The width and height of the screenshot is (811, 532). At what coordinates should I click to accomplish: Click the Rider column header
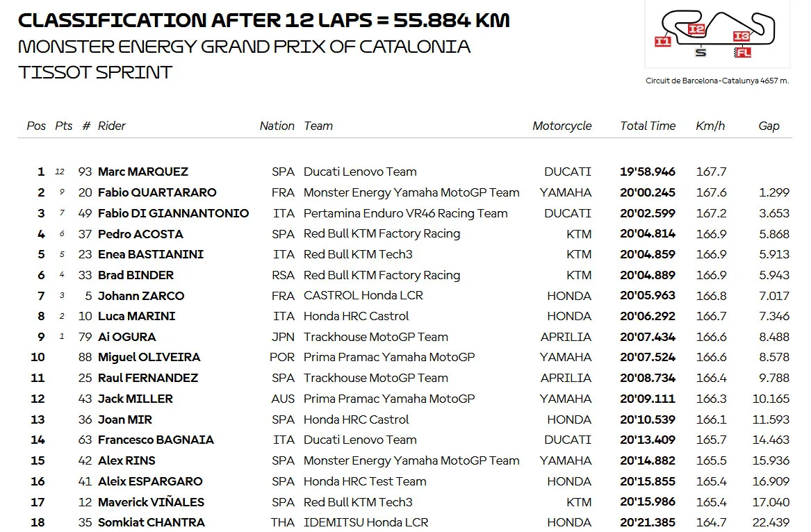pyautogui.click(x=112, y=126)
